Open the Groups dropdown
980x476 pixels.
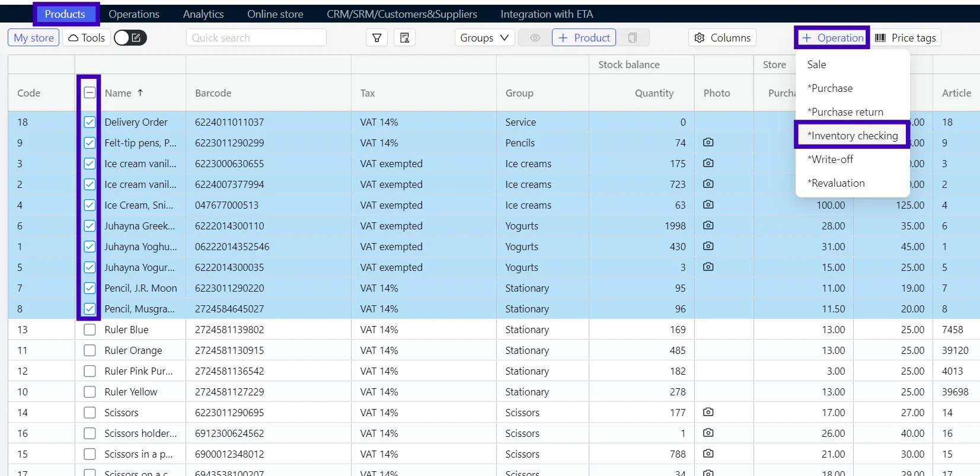point(484,38)
